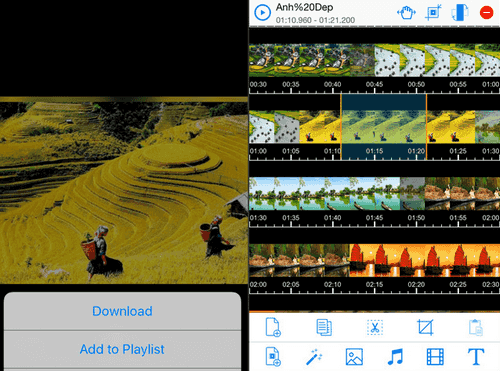500x371 pixels.
Task: Copy selection with the duplicate pages icon
Action: click(x=324, y=327)
